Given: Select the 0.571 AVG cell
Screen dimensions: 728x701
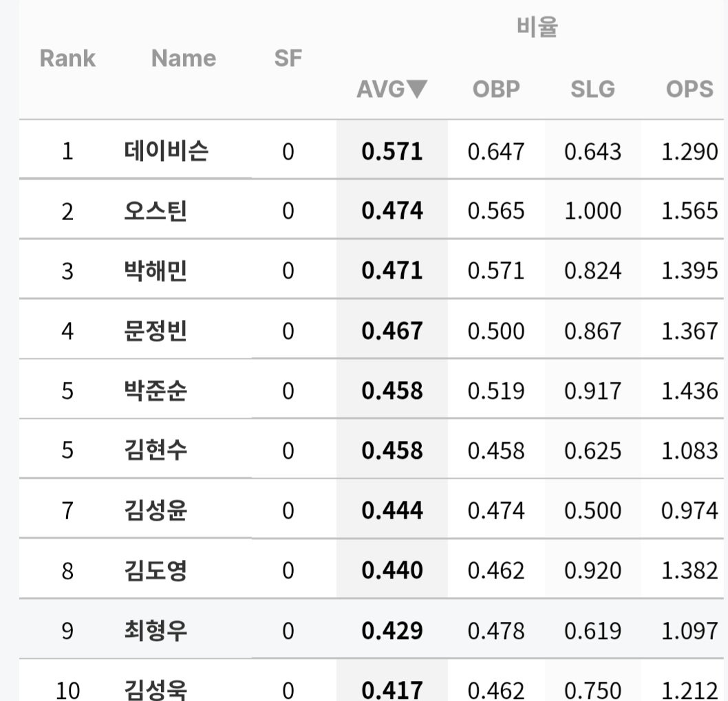Looking at the screenshot, I should point(392,151).
